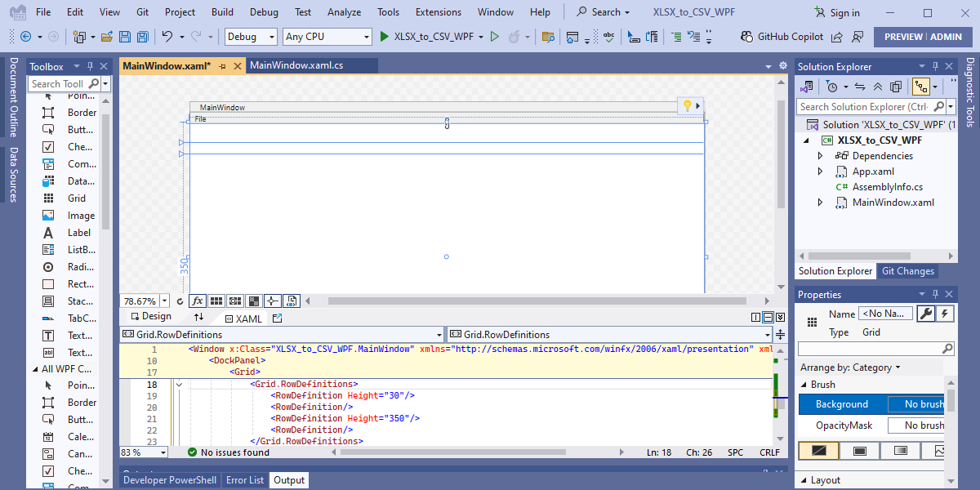Click the New Project toolbar icon
This screenshot has width=980, height=490.
tap(79, 37)
